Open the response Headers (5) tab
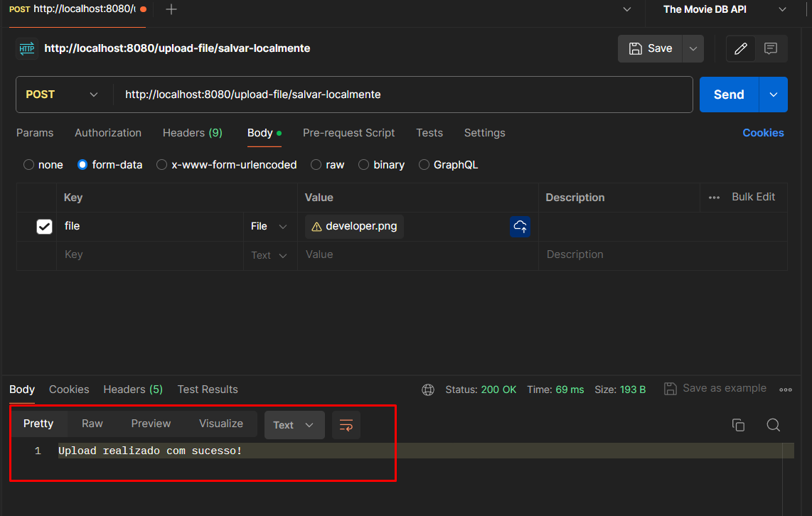Image resolution: width=812 pixels, height=516 pixels. click(133, 389)
